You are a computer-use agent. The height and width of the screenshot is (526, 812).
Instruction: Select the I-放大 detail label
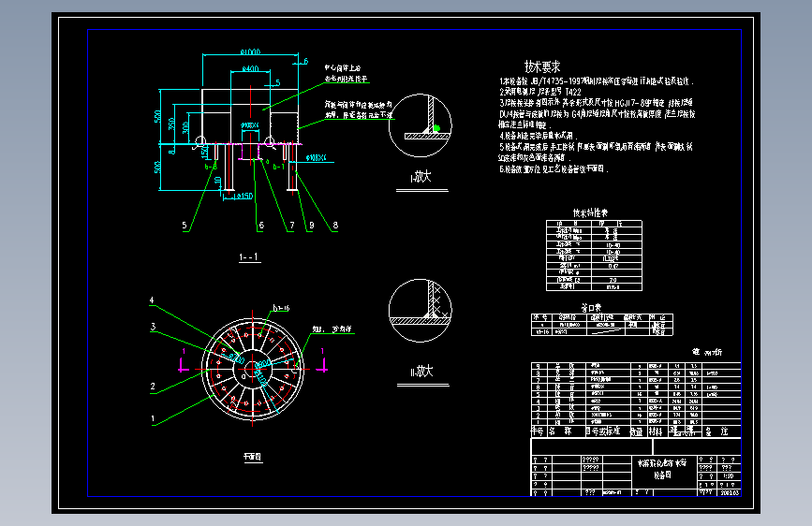[421, 177]
